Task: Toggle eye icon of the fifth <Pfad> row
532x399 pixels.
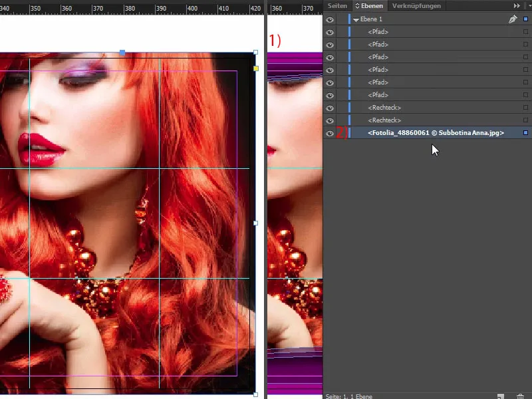Action: click(329, 82)
